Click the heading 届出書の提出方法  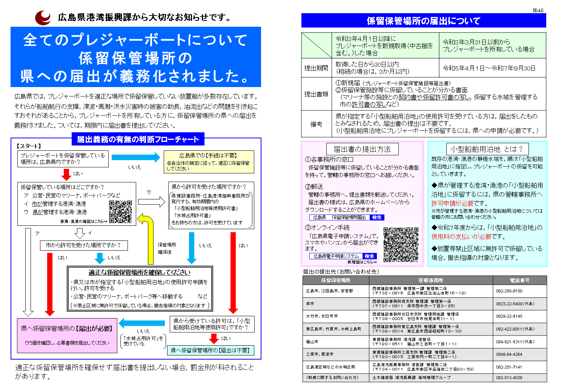tap(362, 149)
